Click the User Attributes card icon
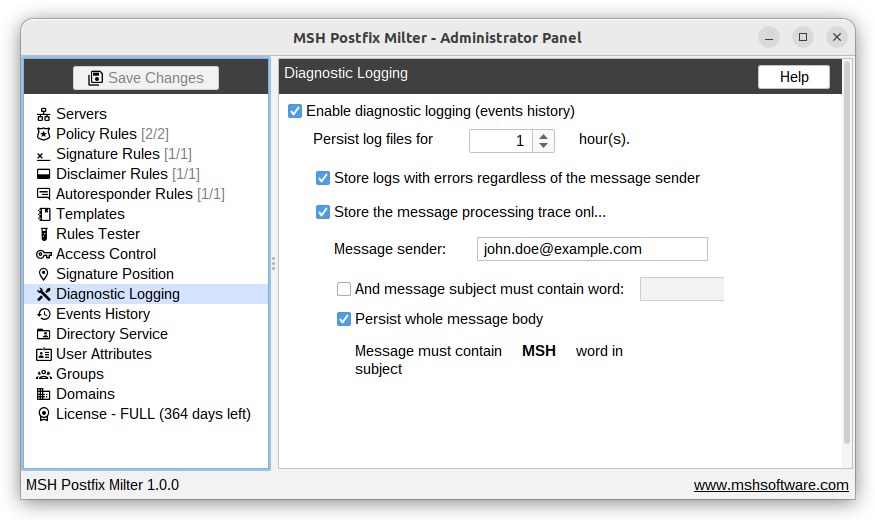Image resolution: width=875 pixels, height=520 pixels. (x=44, y=354)
